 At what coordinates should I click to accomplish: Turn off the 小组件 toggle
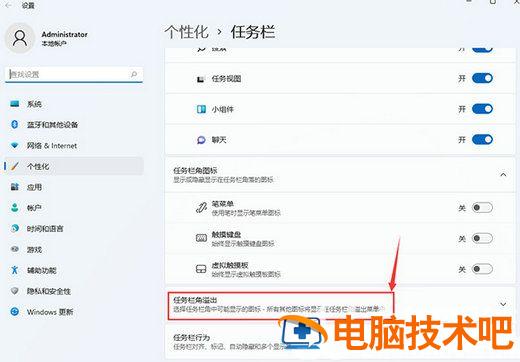tap(482, 109)
